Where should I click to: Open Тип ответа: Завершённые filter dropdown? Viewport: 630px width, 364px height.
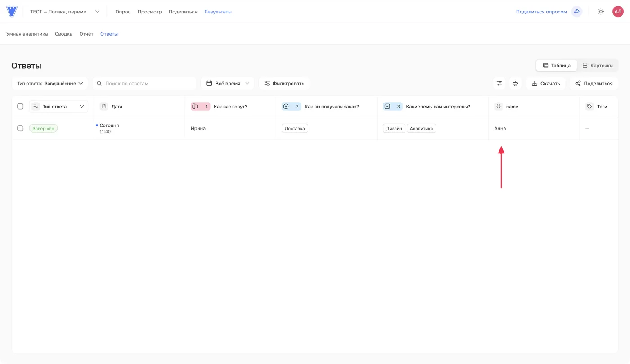50,83
